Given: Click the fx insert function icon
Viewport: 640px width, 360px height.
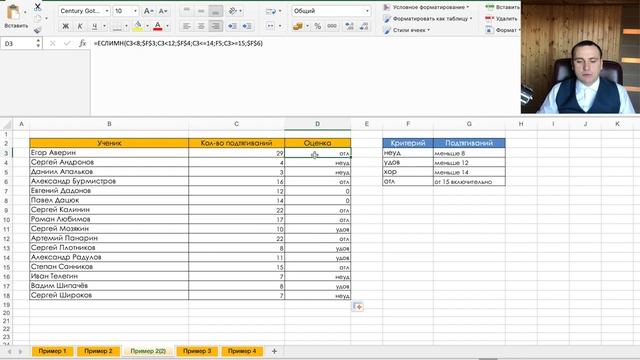Looking at the screenshot, I should (x=82, y=43).
